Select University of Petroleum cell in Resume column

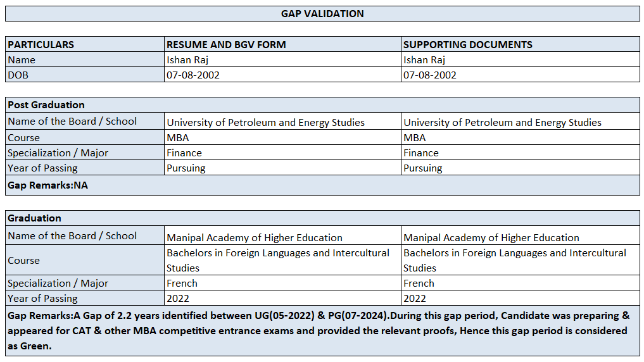point(282,122)
